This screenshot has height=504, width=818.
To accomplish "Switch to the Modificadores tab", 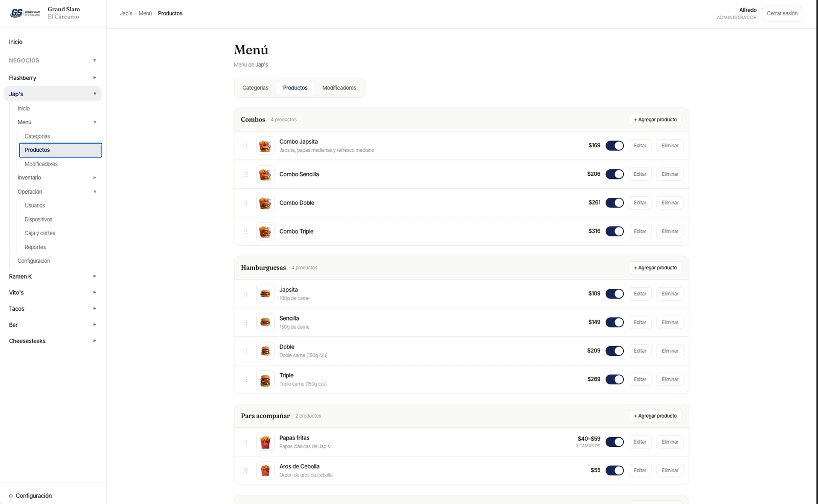I will (x=339, y=88).
